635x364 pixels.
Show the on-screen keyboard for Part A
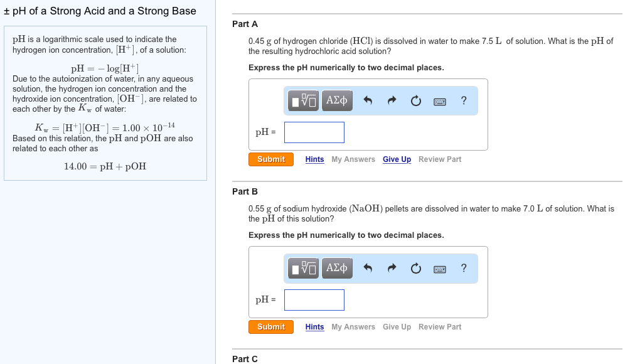[x=439, y=100]
